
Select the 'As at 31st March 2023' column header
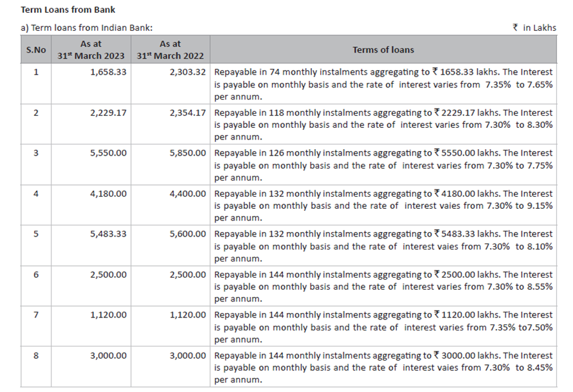click(x=91, y=49)
